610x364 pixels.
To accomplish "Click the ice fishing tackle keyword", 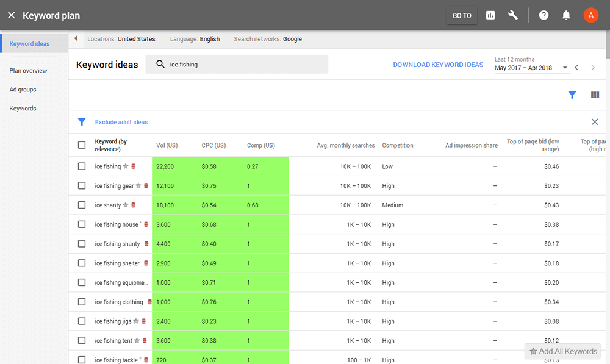I will (117, 360).
